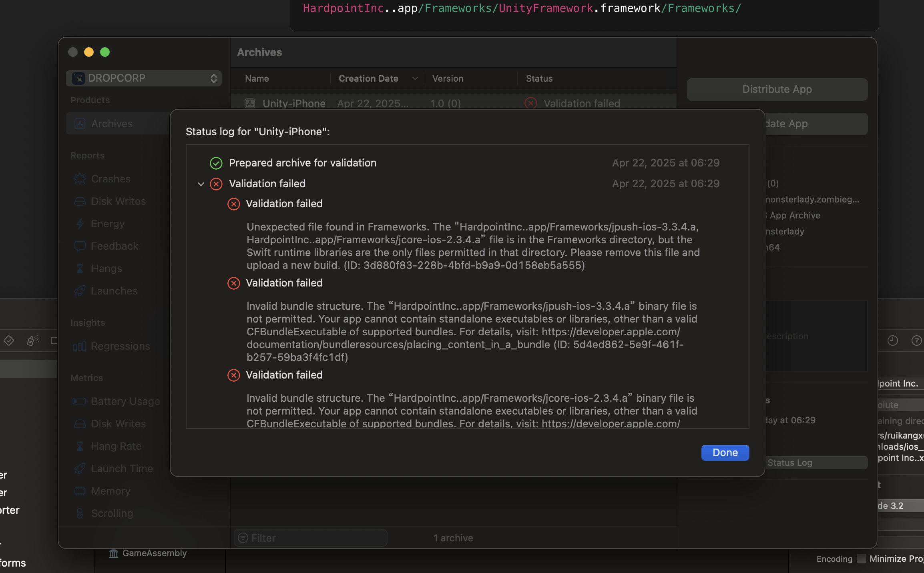Image resolution: width=924 pixels, height=573 pixels.
Task: Open the DROPCORP team dropdown
Action: click(144, 78)
